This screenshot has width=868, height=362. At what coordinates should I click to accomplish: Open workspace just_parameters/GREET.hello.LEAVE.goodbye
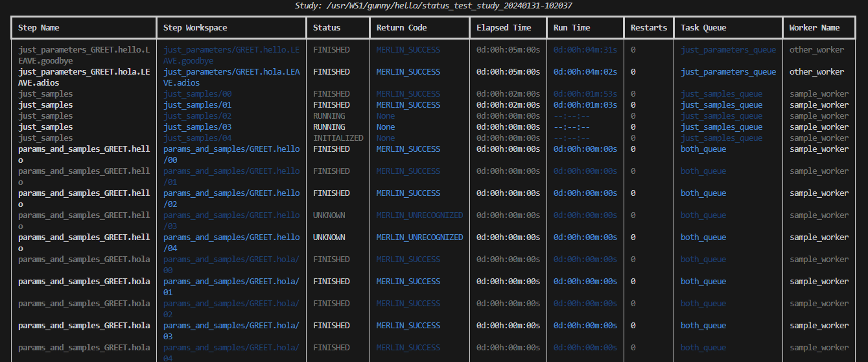[x=231, y=55]
